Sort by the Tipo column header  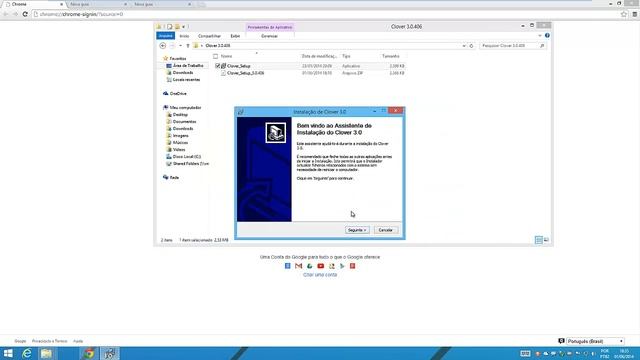point(346,56)
